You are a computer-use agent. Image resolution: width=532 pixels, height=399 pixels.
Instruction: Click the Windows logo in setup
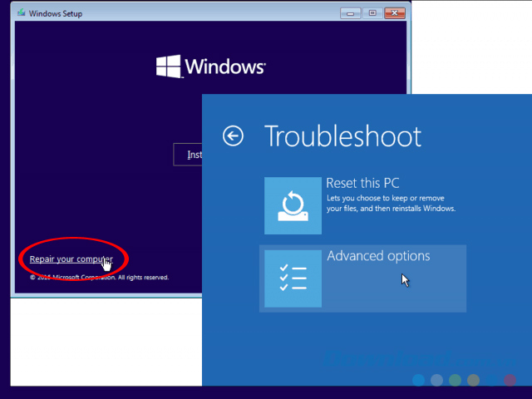210,66
